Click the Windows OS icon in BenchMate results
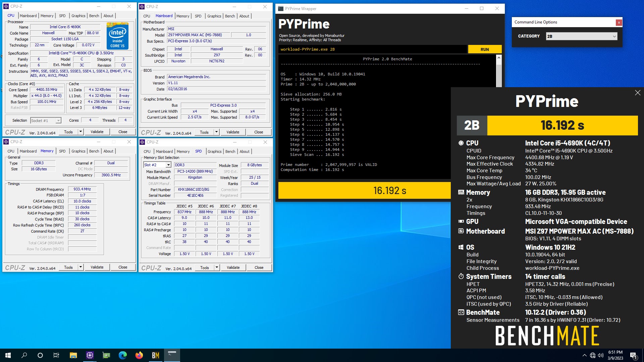Image resolution: width=644 pixels, height=362 pixels. tap(461, 247)
